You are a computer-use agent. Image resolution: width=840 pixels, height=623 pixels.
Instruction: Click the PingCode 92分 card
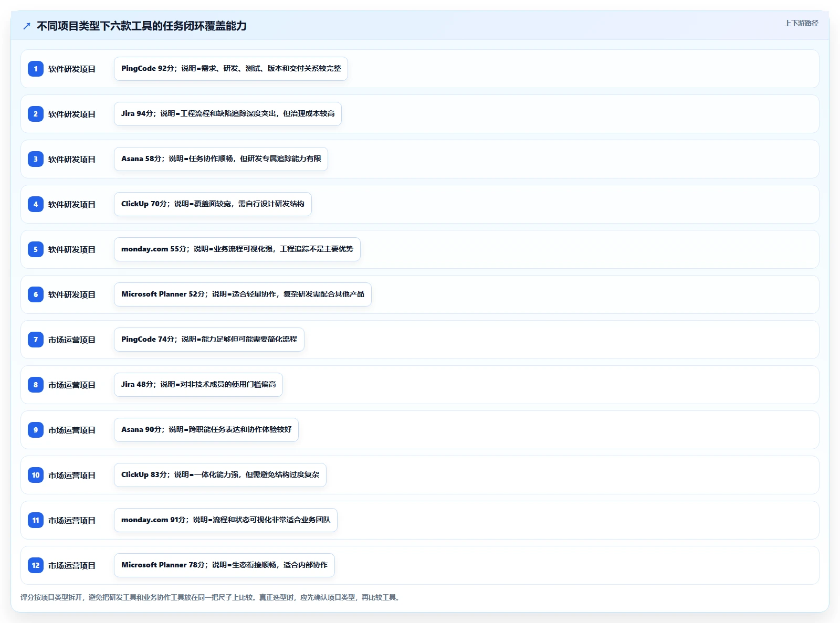[x=231, y=69]
